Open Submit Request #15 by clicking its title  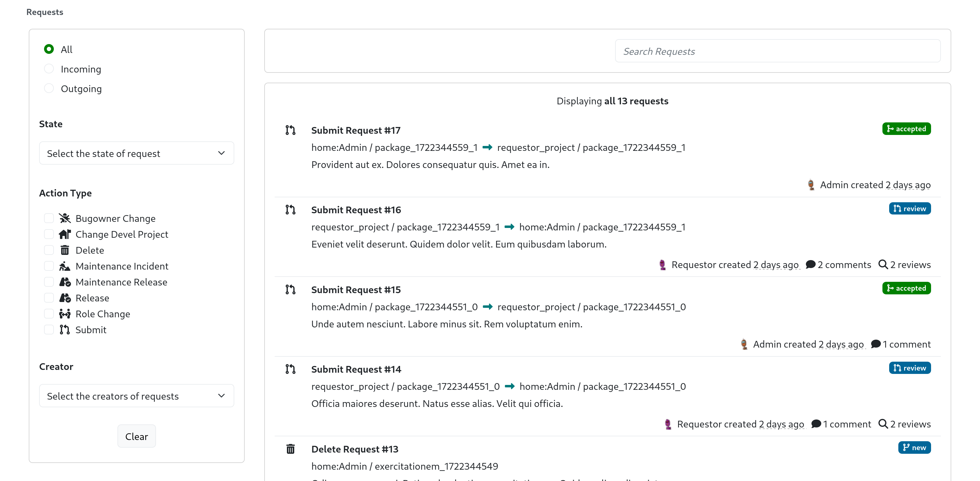click(x=356, y=289)
